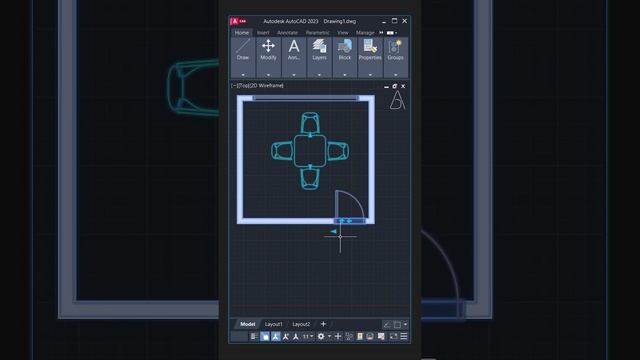640x360 pixels.
Task: Toggle the auto-scale annotation status button
Action: [x=286, y=336]
